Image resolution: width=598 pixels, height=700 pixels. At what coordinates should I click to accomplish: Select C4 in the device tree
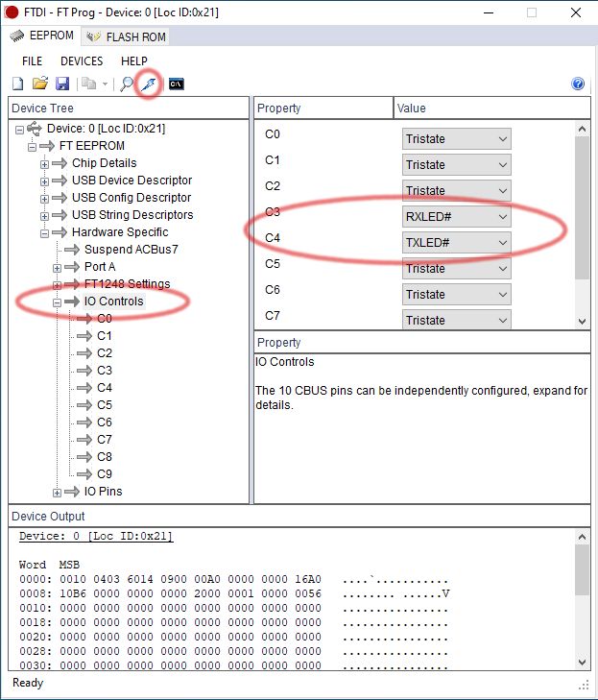(x=105, y=388)
